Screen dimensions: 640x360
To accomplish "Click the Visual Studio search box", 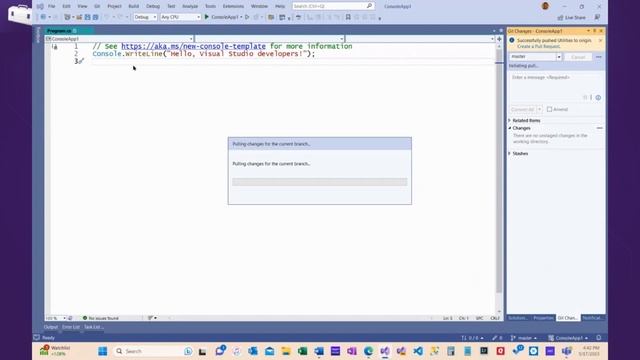I will [x=333, y=6].
